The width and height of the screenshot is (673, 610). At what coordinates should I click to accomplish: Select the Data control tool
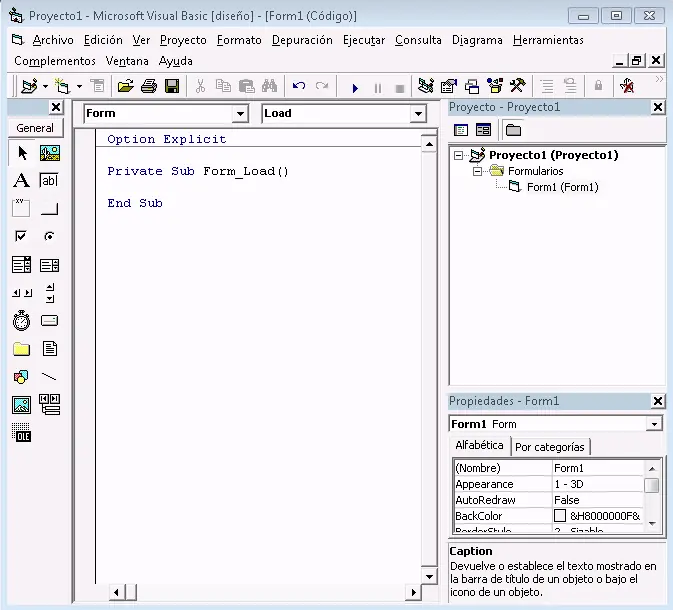(x=49, y=404)
